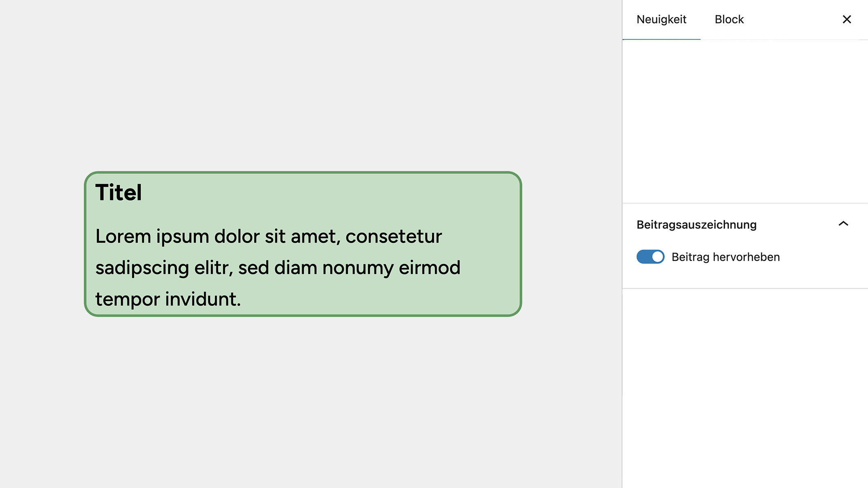
Task: Disable the Beitrag hervorheben toggle
Action: click(650, 257)
